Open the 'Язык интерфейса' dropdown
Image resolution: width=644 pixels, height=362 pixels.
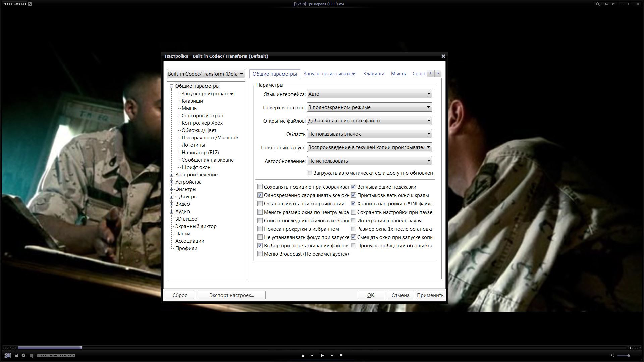click(x=369, y=94)
